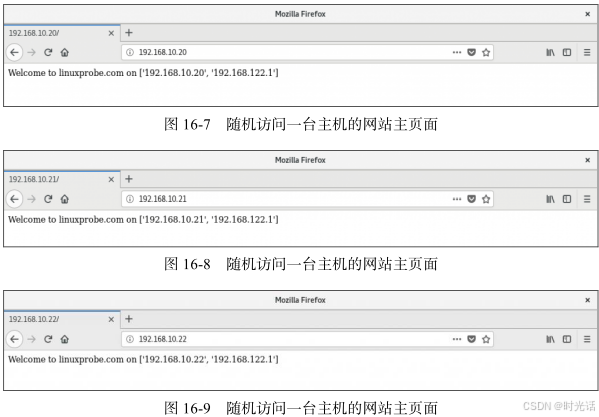The width and height of the screenshot is (599, 417).
Task: Open page actions menu in 192.168.10.20 window
Action: (457, 52)
